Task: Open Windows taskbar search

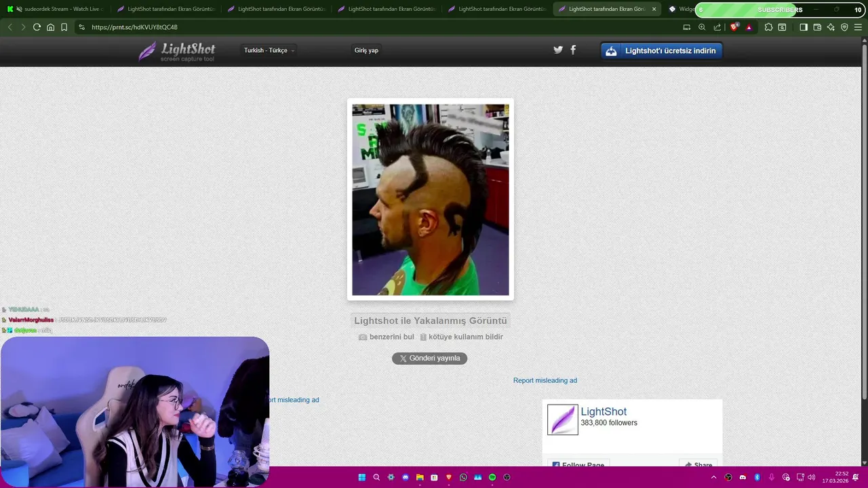Action: point(376,477)
